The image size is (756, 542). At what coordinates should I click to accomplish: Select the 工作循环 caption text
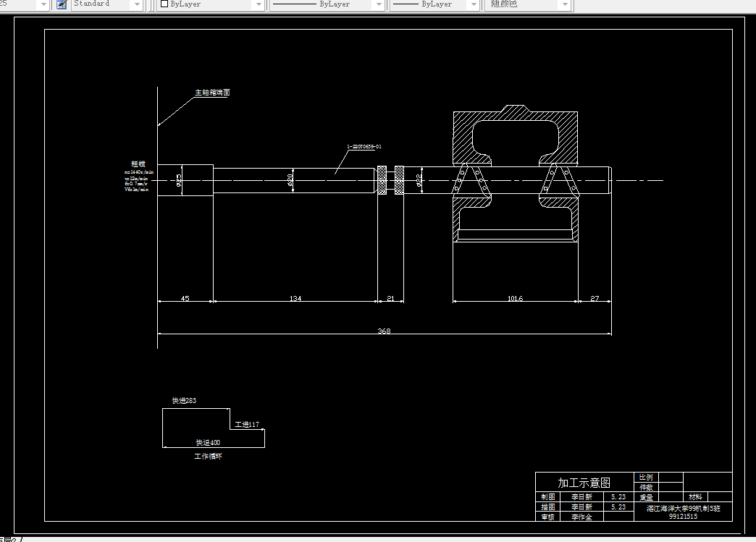click(x=209, y=456)
